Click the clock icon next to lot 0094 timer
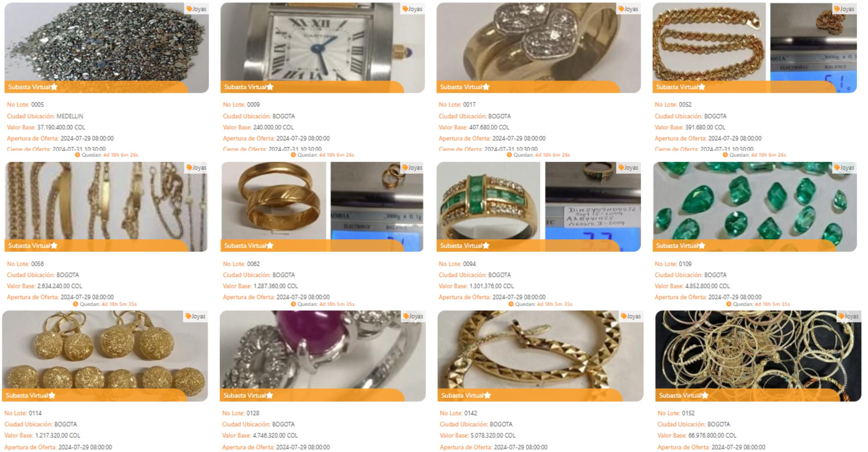Viewport: 868px width, 452px height. [511, 304]
